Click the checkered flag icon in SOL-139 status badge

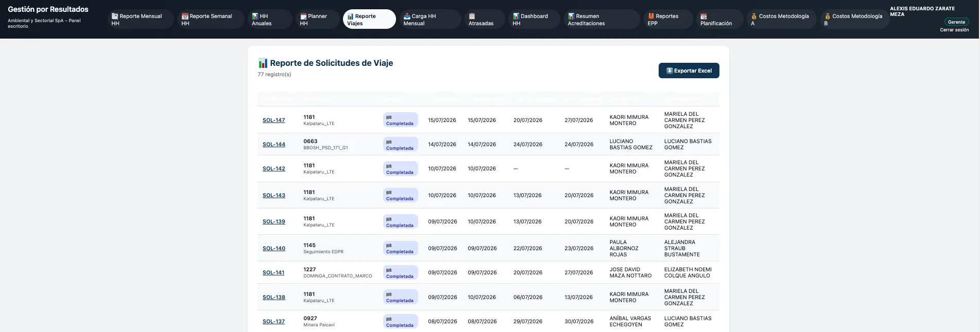(389, 219)
